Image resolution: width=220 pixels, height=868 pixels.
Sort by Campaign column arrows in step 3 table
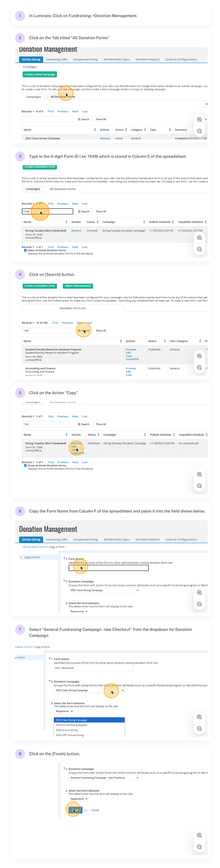(144, 222)
